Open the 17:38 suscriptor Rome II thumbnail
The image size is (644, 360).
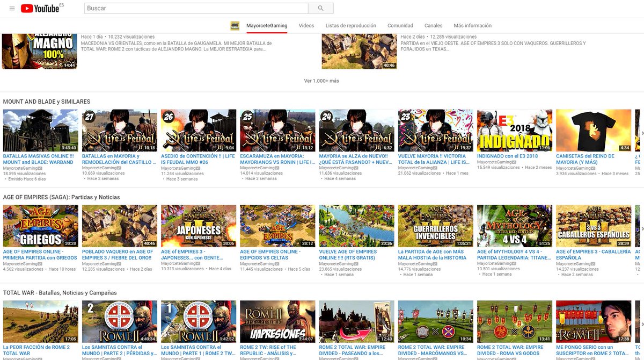coord(594,322)
